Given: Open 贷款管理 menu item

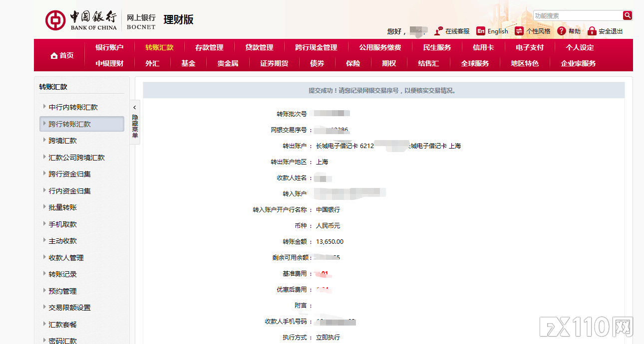Looking at the screenshot, I should coord(259,47).
